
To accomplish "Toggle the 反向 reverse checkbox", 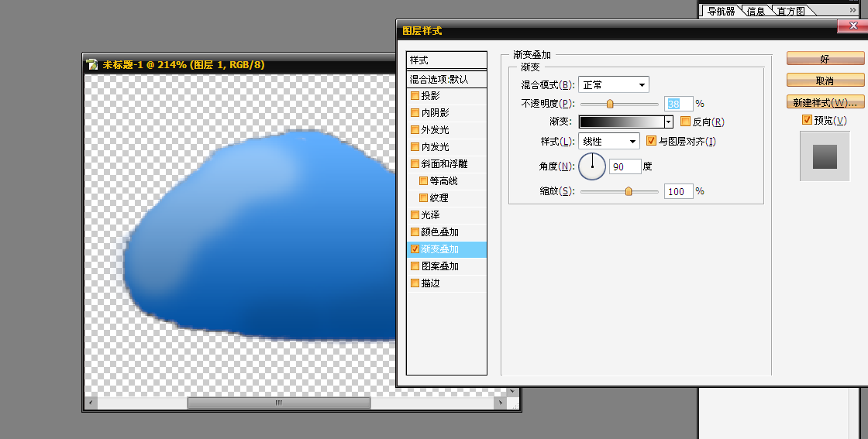I will click(x=685, y=121).
